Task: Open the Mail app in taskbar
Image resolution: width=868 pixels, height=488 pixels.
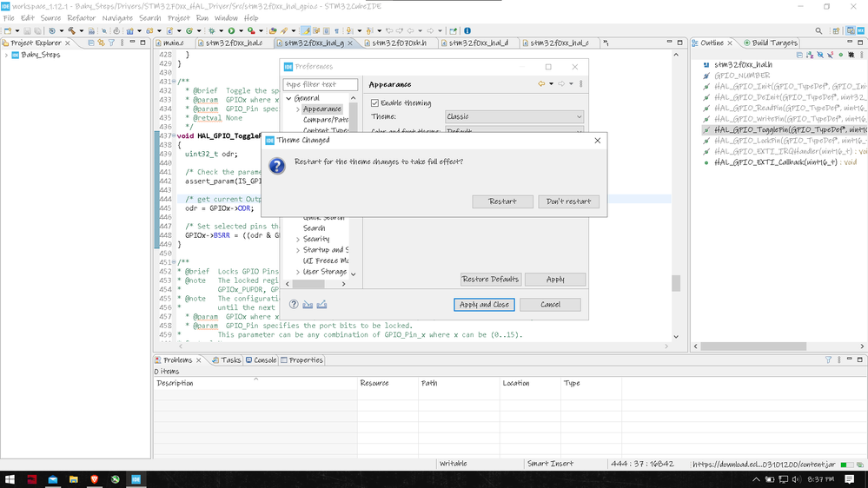Action: tap(53, 479)
